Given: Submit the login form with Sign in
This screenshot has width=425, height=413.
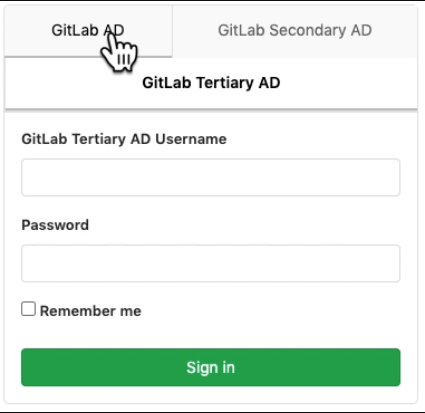Looking at the screenshot, I should coord(211,367).
